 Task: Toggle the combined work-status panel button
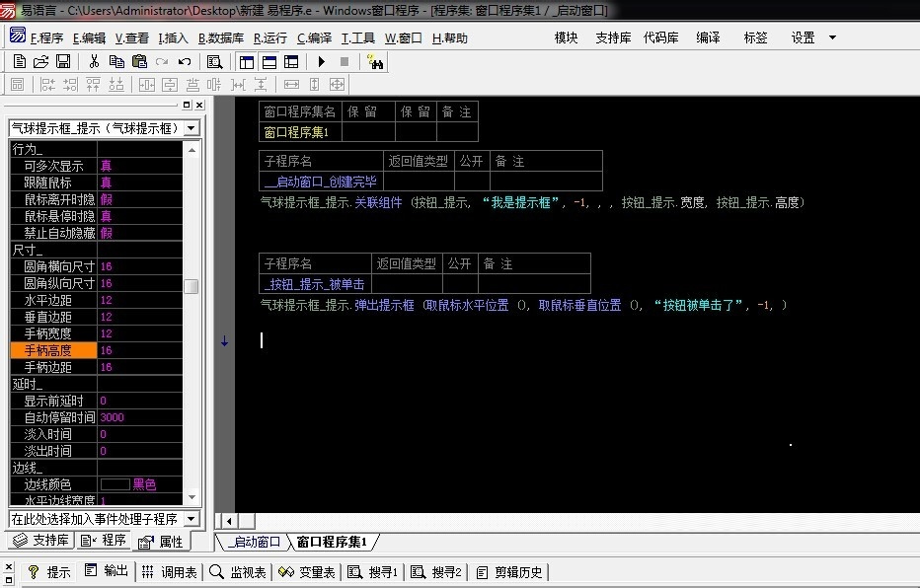click(x=291, y=61)
